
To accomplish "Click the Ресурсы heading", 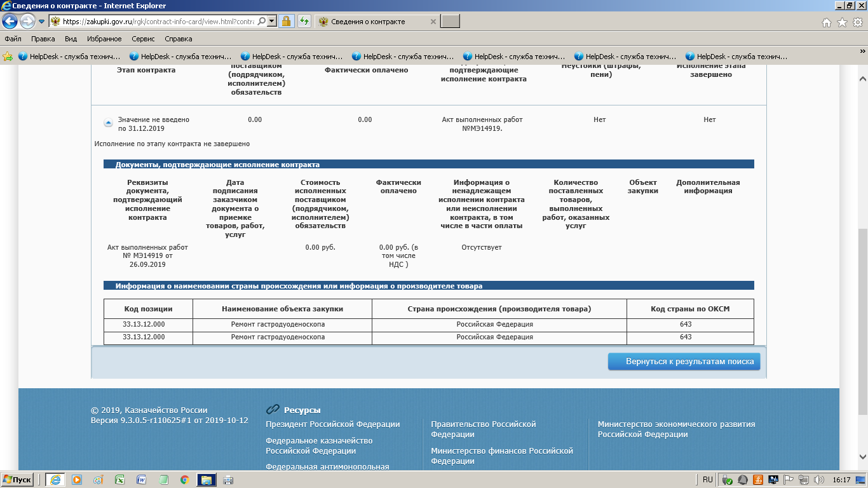I will (x=302, y=410).
